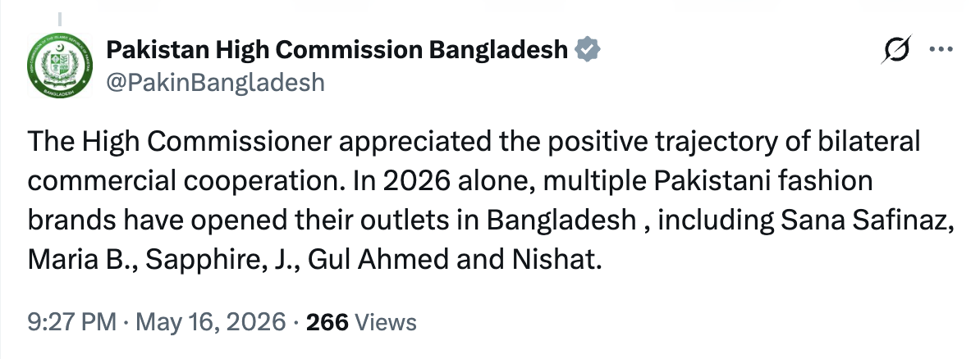
Task: Click the thread connector line above avatar
Action: tap(60, 20)
